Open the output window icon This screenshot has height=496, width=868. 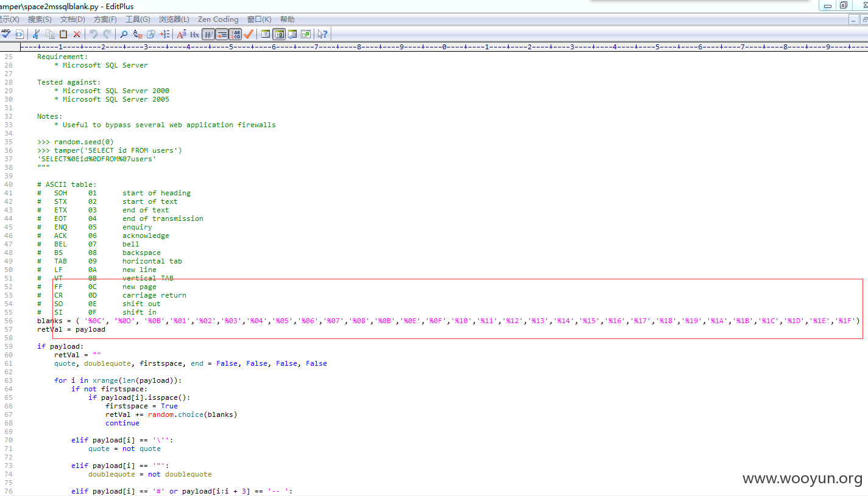click(292, 34)
